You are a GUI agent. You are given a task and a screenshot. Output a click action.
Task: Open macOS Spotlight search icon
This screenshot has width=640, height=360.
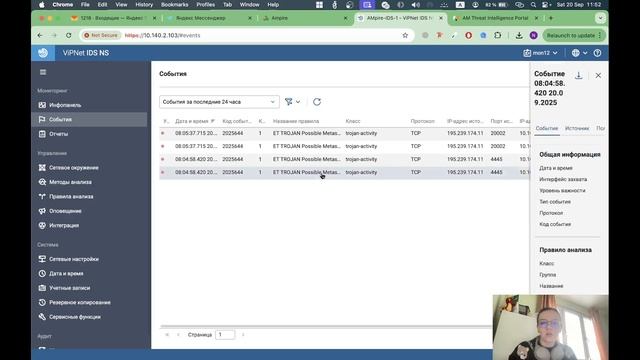pos(533,5)
